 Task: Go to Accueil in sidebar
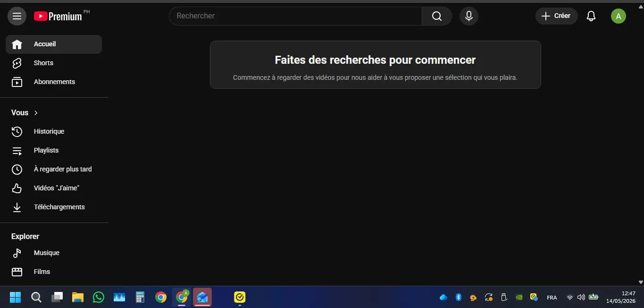(x=54, y=44)
